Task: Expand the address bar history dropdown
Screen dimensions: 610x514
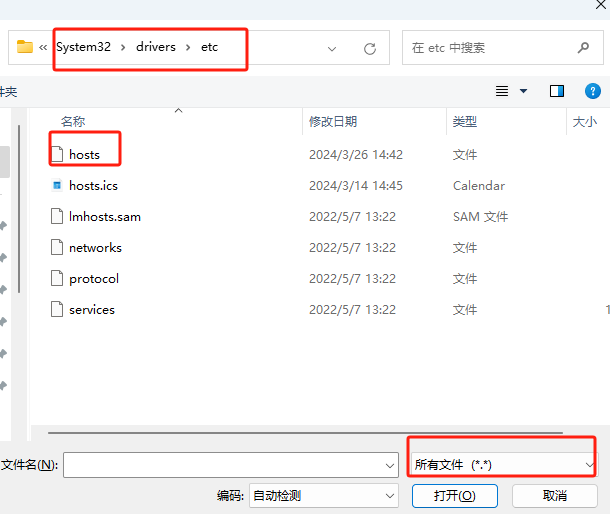Action: click(332, 49)
